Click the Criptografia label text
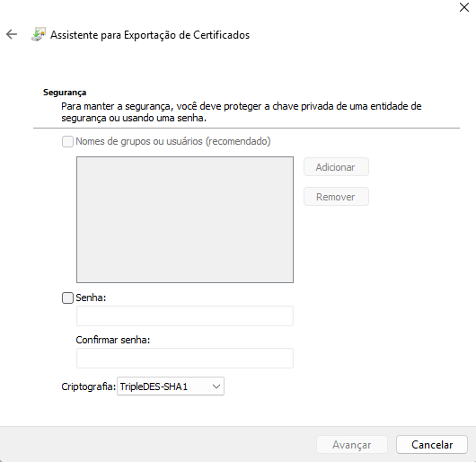Screen dimensions: 476x462 (89, 386)
